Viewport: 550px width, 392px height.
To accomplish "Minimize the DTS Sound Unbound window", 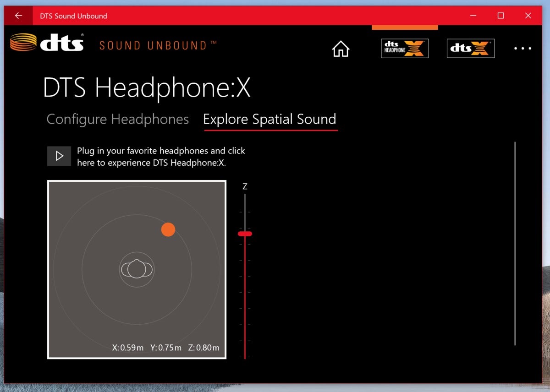I will pos(473,16).
